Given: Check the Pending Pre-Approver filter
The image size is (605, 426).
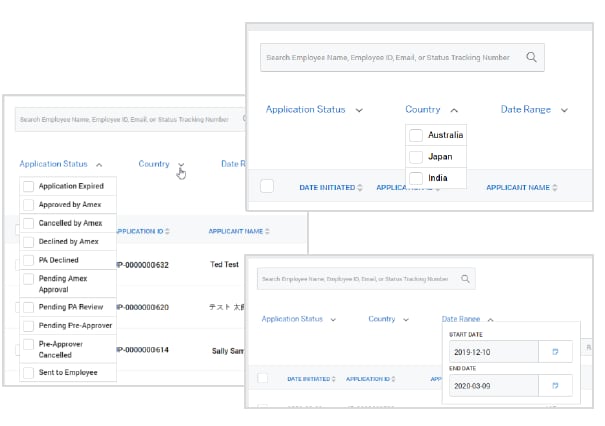Looking at the screenshot, I should click(x=28, y=326).
